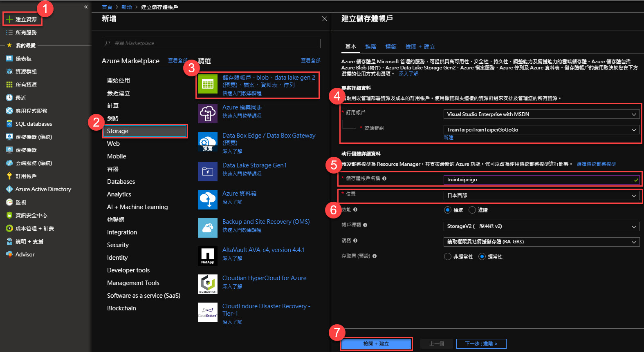
Task: Open Security Center shield icon
Action: [9, 215]
